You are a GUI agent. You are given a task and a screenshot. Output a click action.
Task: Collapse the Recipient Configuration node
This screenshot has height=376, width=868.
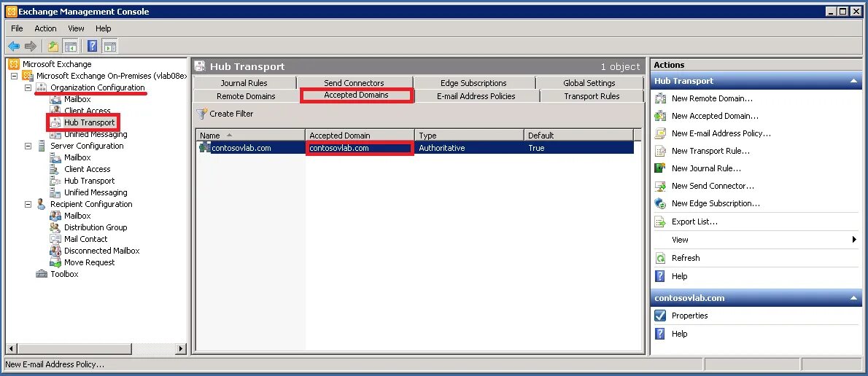point(28,204)
